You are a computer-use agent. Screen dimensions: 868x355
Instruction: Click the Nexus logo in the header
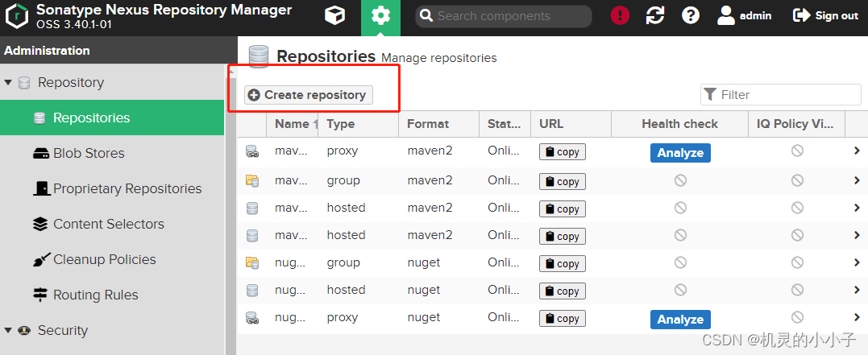click(17, 16)
